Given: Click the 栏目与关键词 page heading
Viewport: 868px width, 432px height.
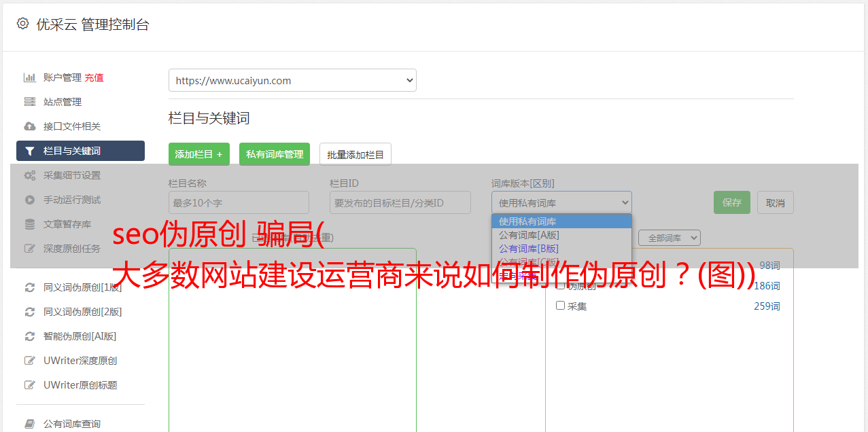Looking at the screenshot, I should (x=209, y=118).
